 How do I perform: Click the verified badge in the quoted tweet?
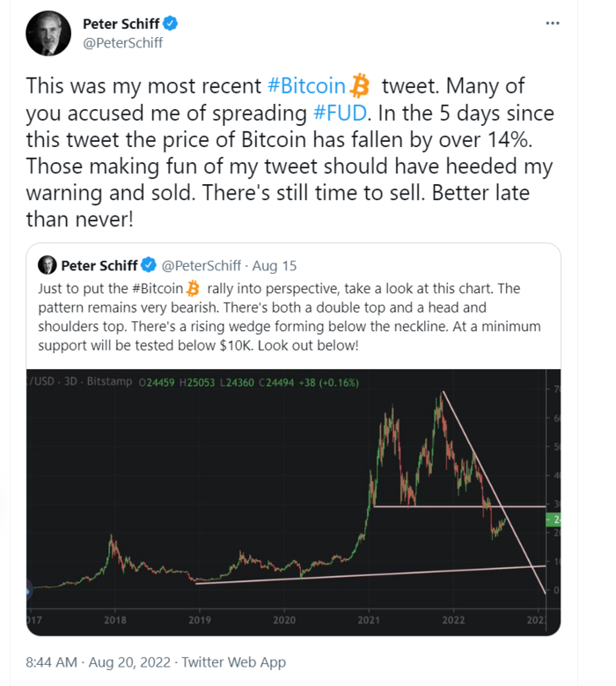[148, 265]
